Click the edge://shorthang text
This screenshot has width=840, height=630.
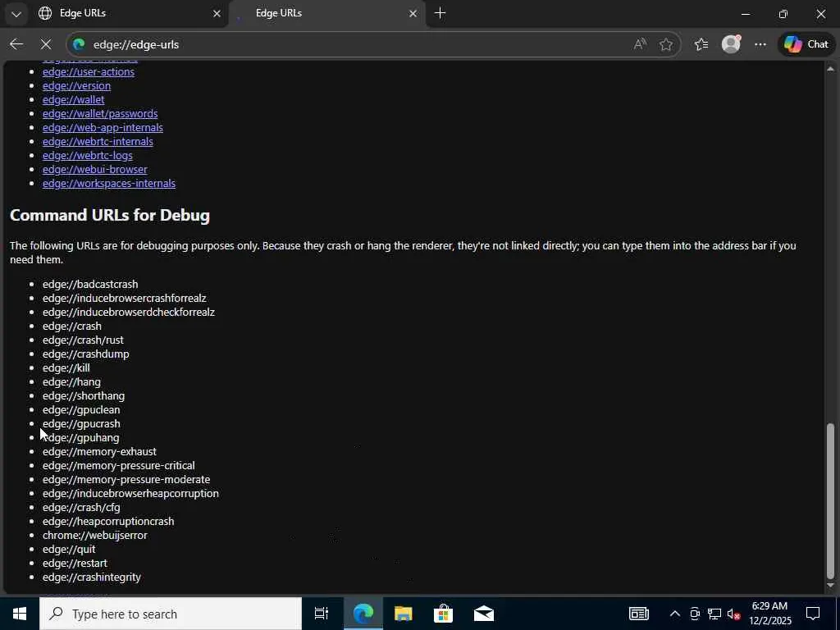tap(84, 395)
